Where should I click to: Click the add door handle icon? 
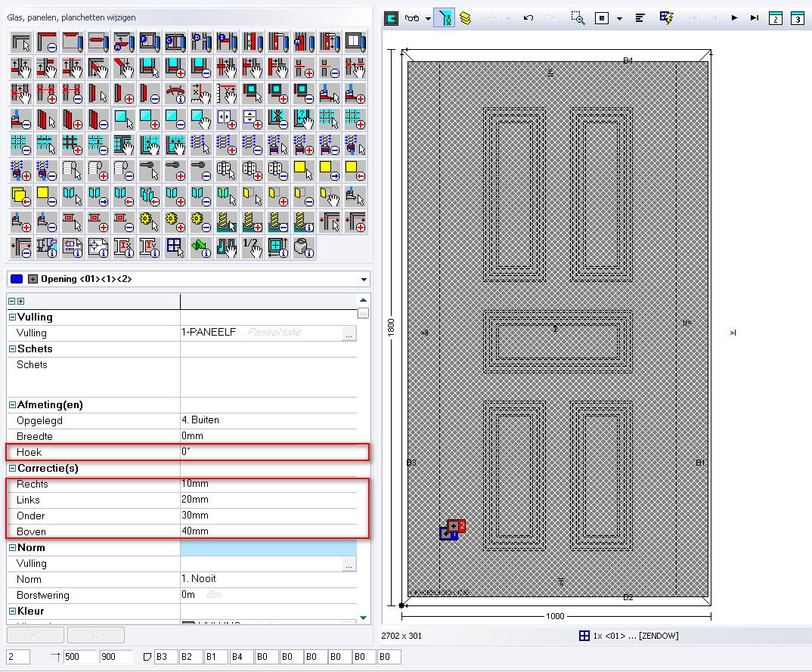click(x=175, y=170)
